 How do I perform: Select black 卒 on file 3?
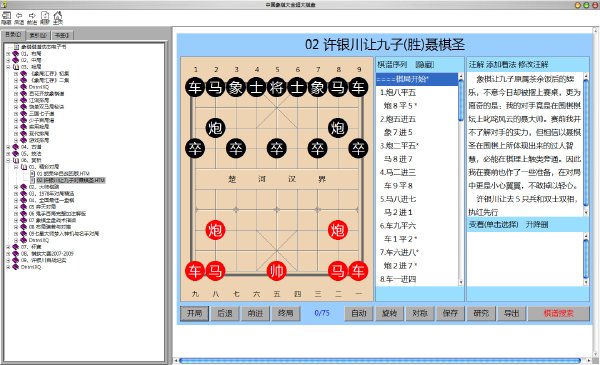236,148
